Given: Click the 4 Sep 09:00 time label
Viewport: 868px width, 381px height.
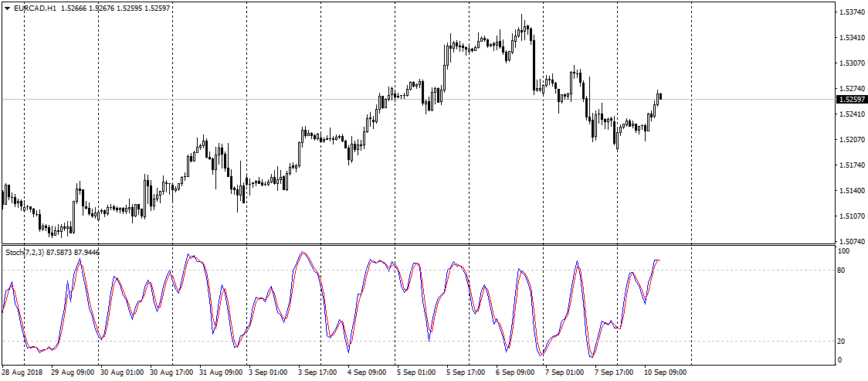Looking at the screenshot, I should 367,372.
